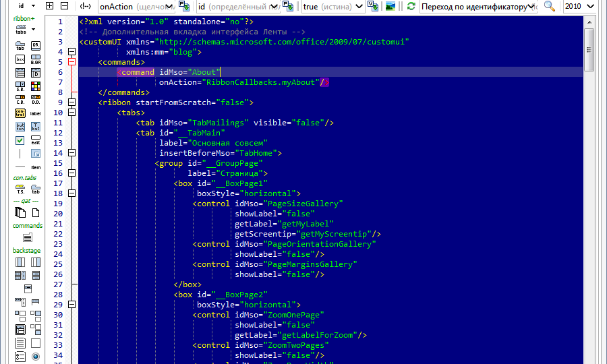The width and height of the screenshot is (607, 364).
Task: Click 'Основная совсем' label value on line 13
Action: [x=229, y=143]
